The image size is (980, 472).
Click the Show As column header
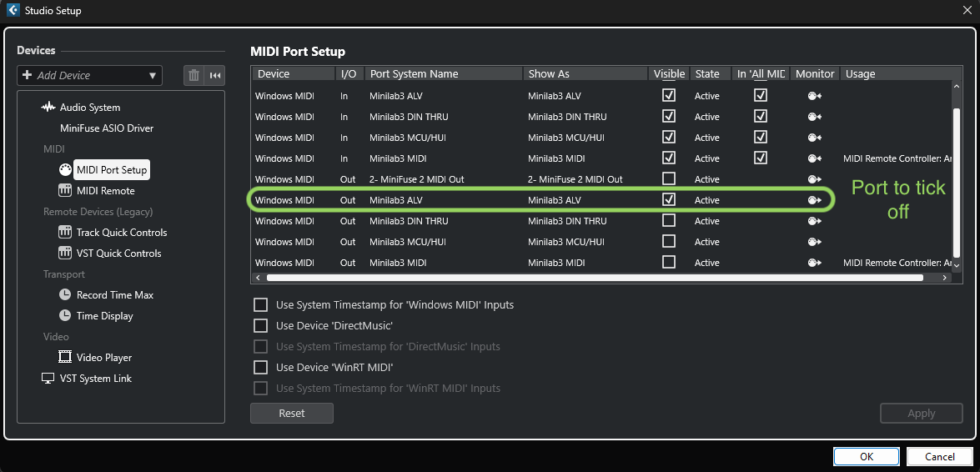[x=585, y=73]
